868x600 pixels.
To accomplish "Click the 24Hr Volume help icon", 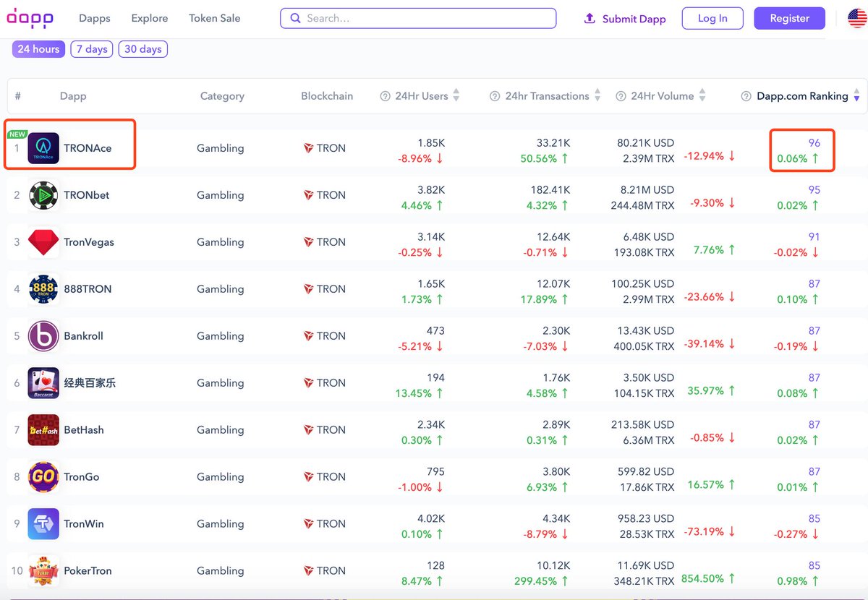I will [621, 96].
